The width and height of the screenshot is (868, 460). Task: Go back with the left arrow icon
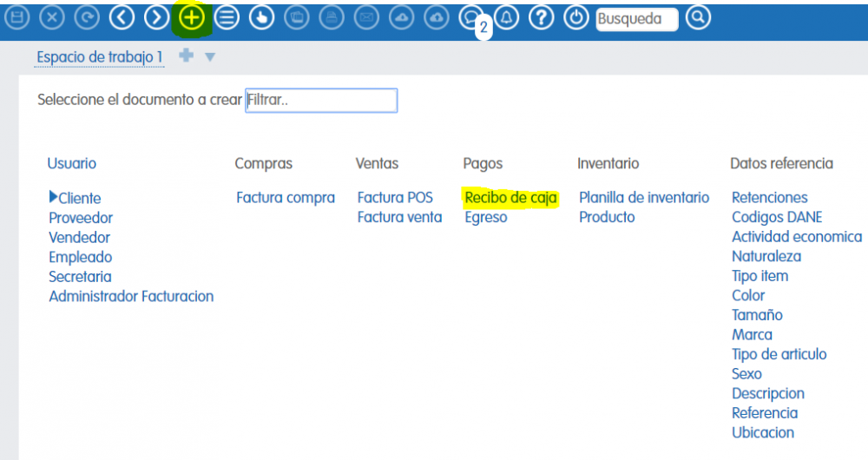pos(122,17)
